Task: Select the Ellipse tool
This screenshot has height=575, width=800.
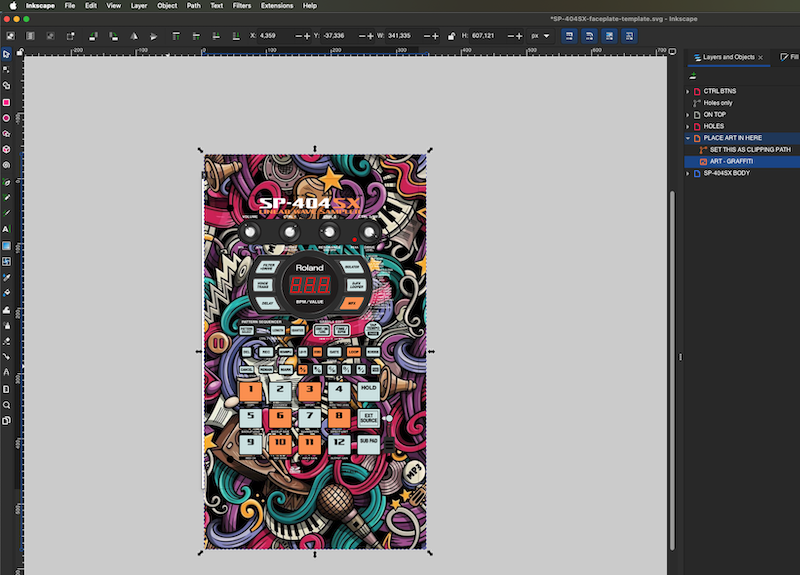Action: tap(6, 118)
